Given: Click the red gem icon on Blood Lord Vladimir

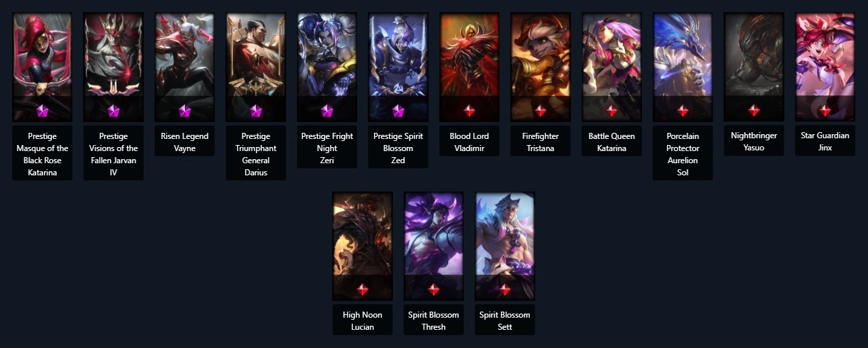Looking at the screenshot, I should click(x=469, y=110).
